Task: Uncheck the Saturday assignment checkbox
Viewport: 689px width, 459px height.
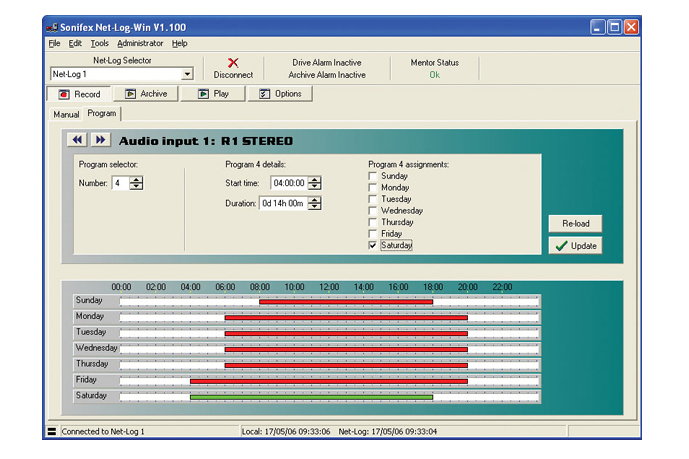Action: tap(373, 245)
